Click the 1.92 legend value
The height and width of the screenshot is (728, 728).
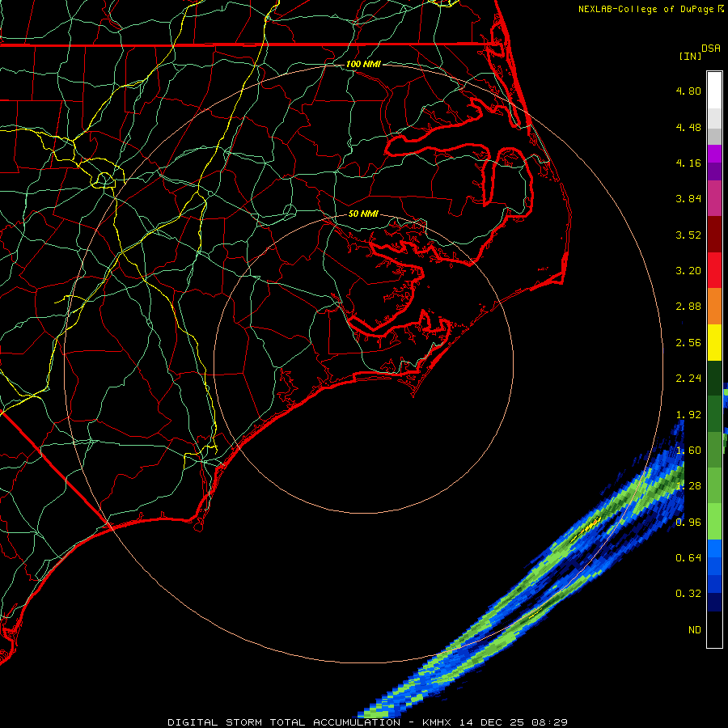click(x=688, y=415)
